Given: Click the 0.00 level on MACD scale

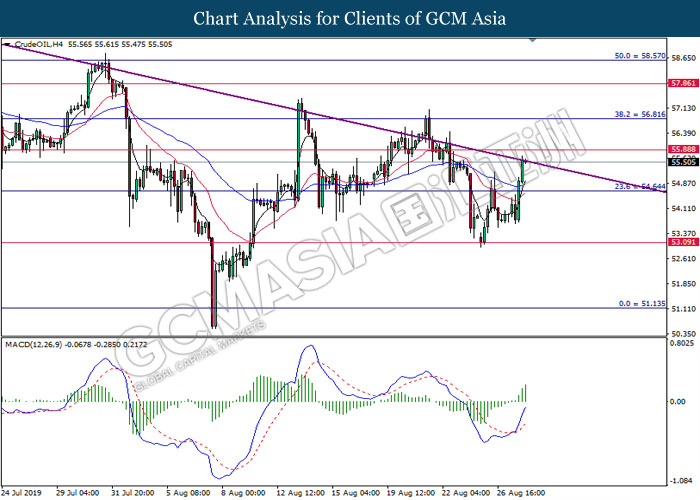Looking at the screenshot, I should point(678,402).
